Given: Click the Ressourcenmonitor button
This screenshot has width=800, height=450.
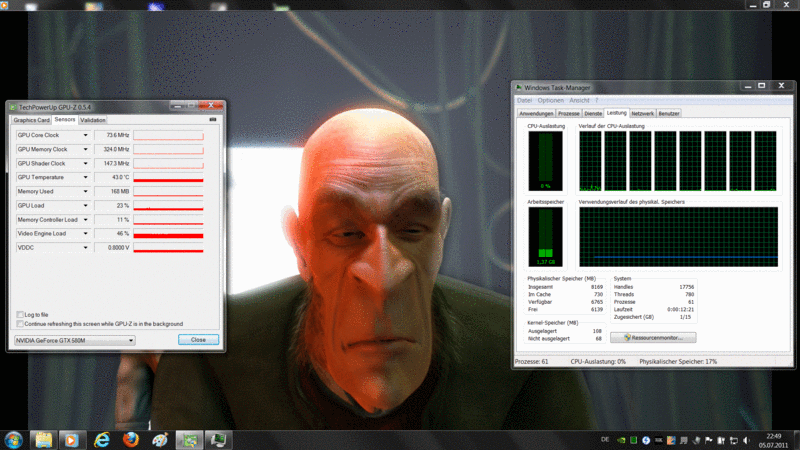Looking at the screenshot, I should (652, 338).
